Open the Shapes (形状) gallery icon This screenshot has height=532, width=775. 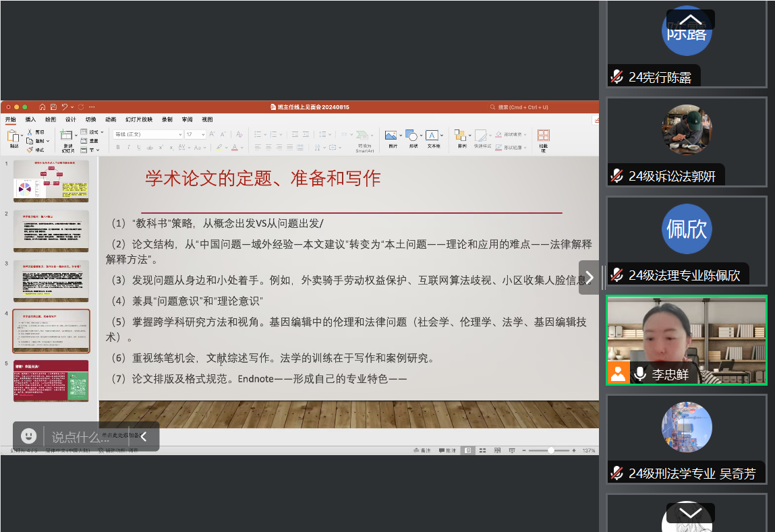(x=413, y=137)
